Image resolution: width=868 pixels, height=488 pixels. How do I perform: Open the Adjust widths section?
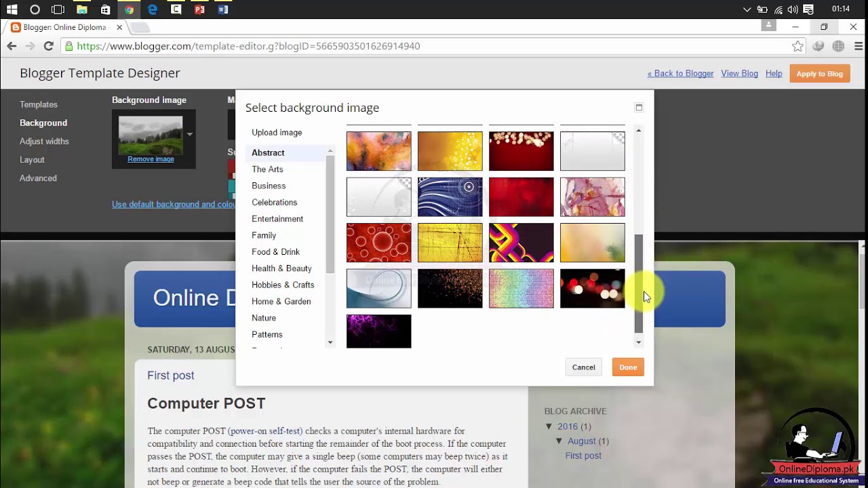44,141
